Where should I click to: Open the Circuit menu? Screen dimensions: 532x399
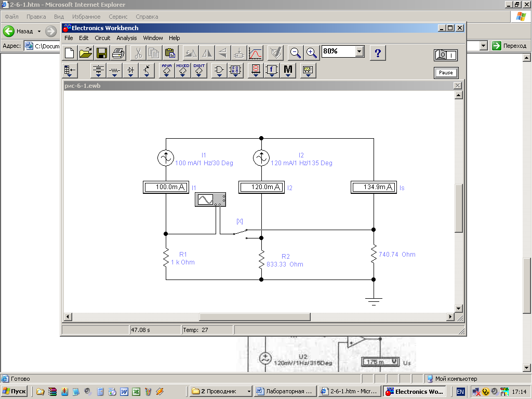tap(102, 38)
